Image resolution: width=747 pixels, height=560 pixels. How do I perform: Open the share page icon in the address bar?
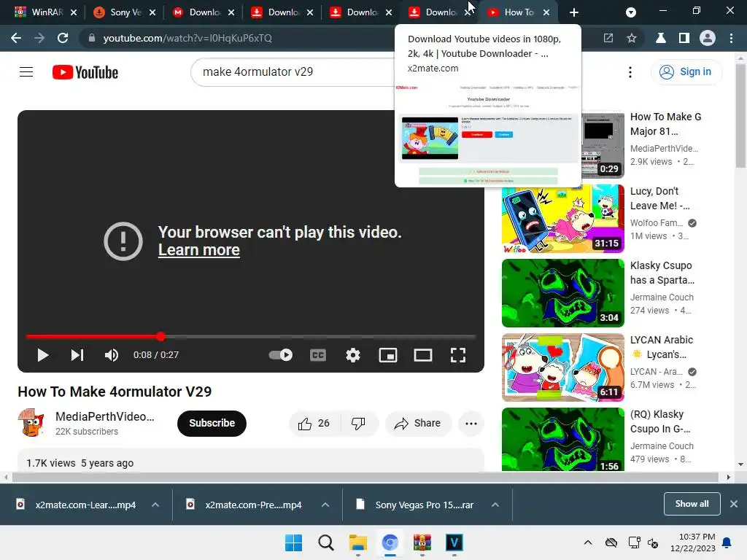(608, 38)
